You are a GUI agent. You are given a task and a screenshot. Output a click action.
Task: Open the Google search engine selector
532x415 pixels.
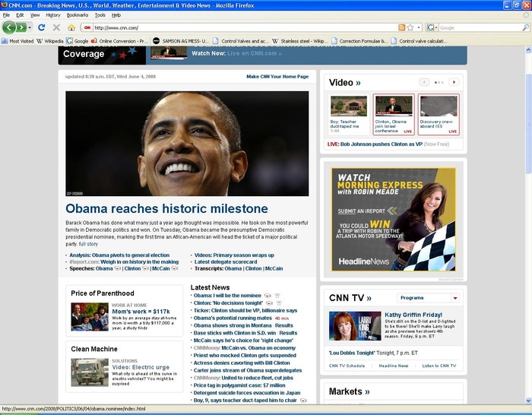(x=432, y=27)
